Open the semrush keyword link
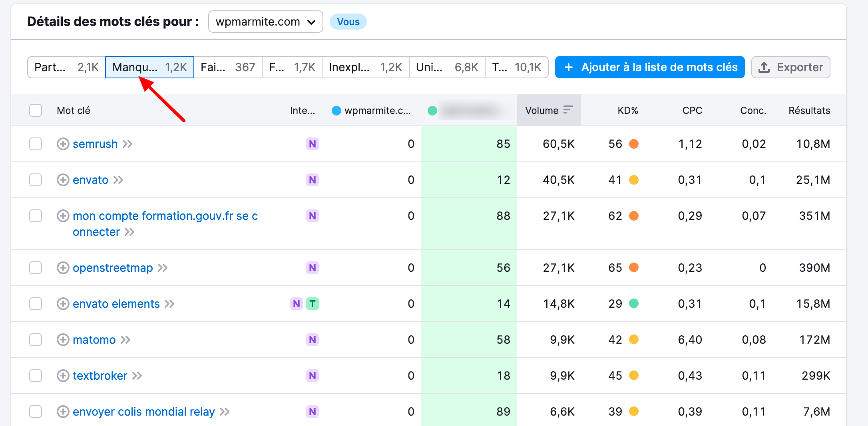Screen dimensions: 868x426 tap(95, 144)
